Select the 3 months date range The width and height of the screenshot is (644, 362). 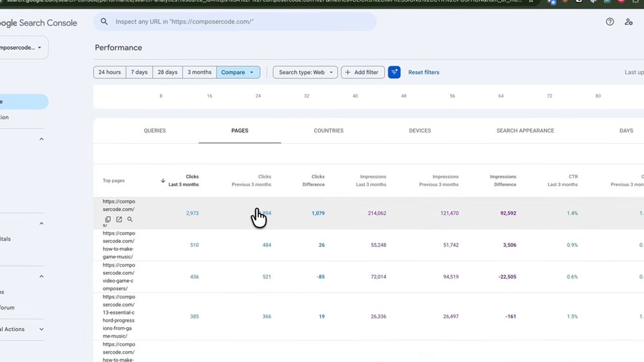tap(200, 72)
